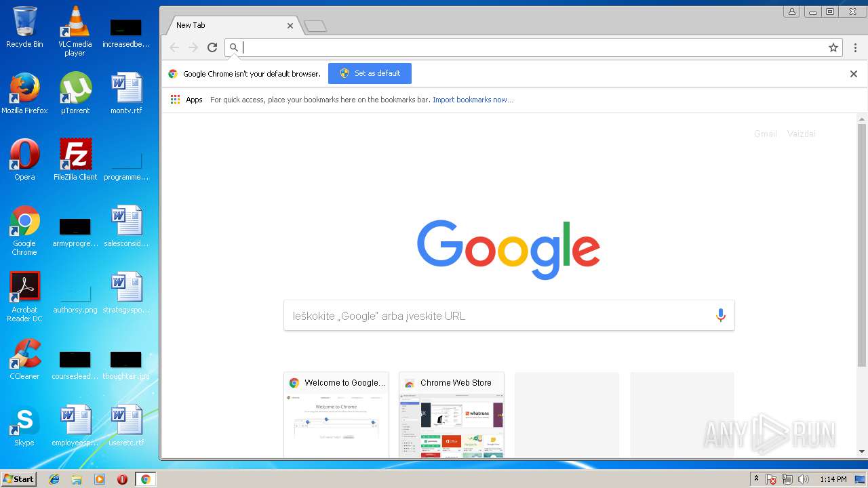
Task: Open Windows Media Player from taskbar
Action: coord(99,479)
